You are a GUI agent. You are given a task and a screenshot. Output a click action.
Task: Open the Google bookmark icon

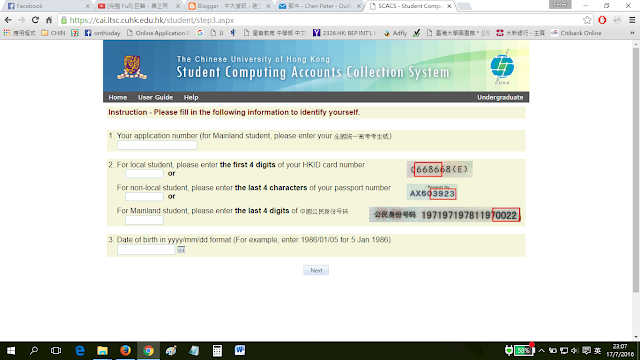point(200,33)
